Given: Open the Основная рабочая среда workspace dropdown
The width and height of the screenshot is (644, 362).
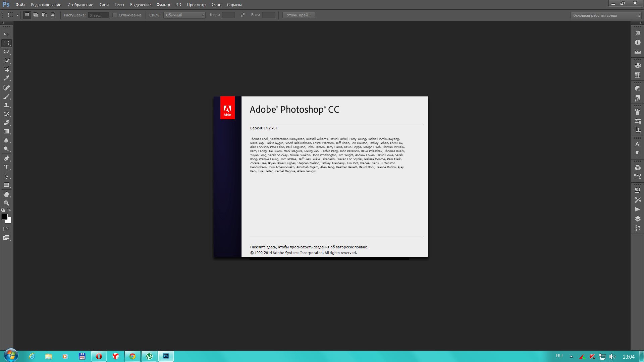Looking at the screenshot, I should tap(606, 15).
